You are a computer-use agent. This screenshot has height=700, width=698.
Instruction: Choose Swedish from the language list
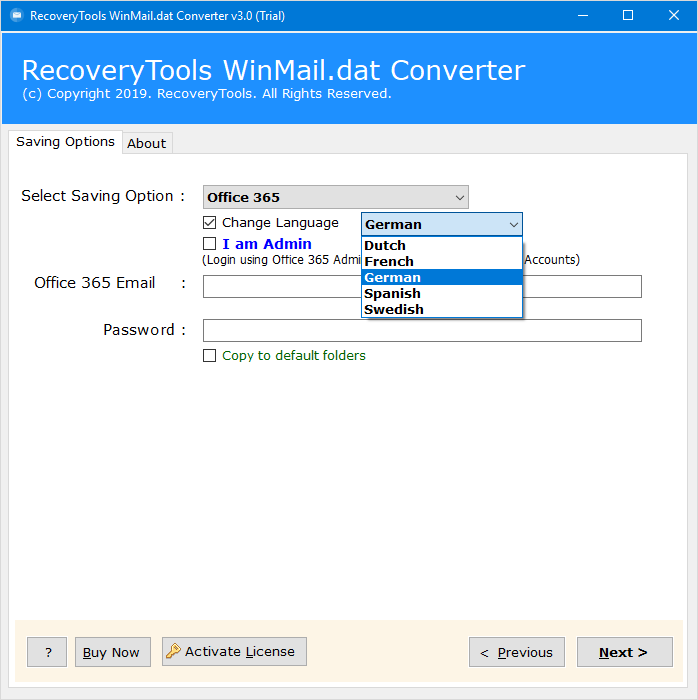[442, 309]
